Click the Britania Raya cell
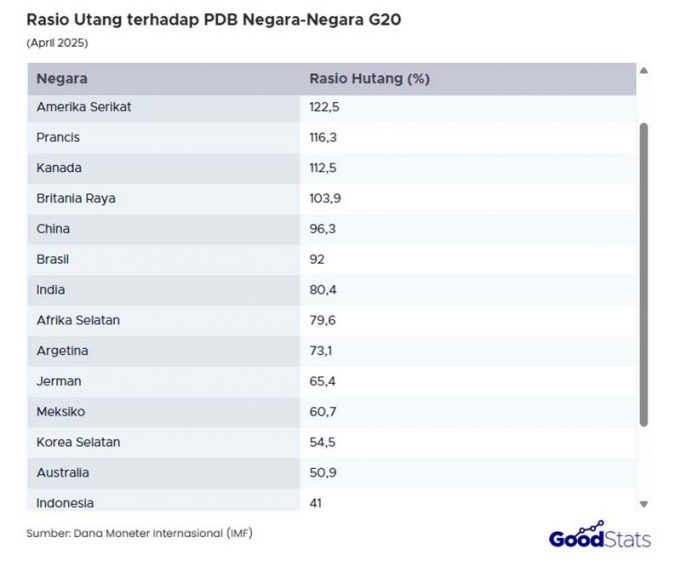Screen dimensions: 681x572 (76, 198)
